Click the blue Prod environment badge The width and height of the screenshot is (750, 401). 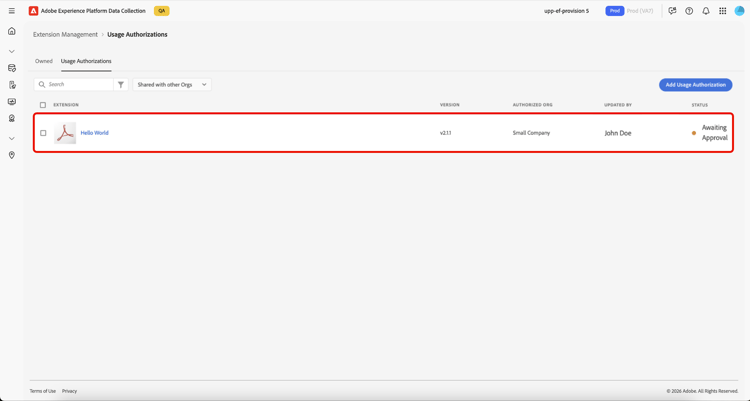pos(615,11)
